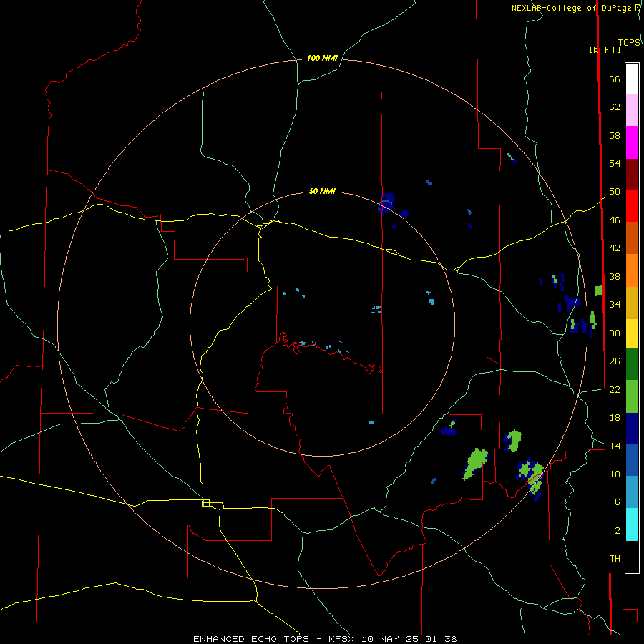This screenshot has height=644, width=644.
Task: Click the 100 NMI range ring label
Action: point(322,58)
